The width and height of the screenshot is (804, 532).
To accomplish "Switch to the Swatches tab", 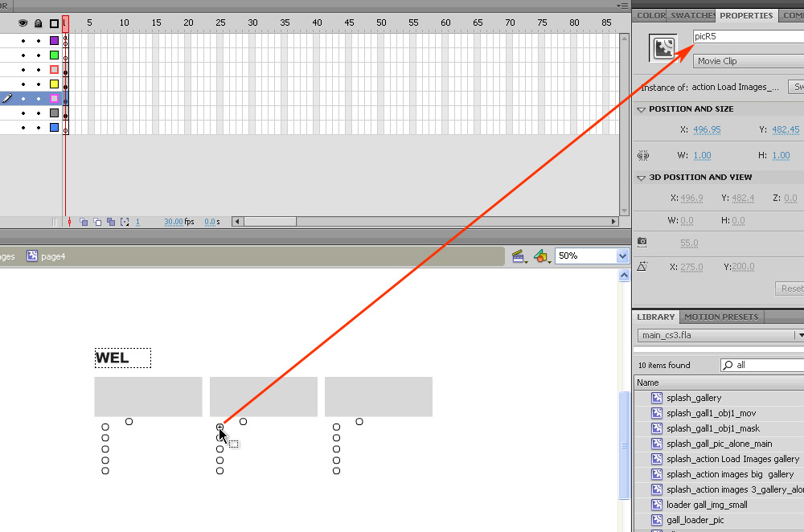I will coord(693,15).
